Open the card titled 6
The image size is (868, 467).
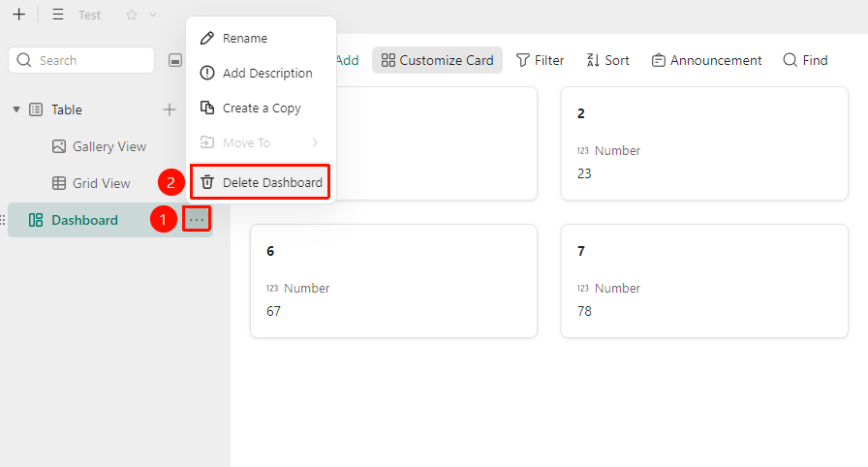(393, 281)
